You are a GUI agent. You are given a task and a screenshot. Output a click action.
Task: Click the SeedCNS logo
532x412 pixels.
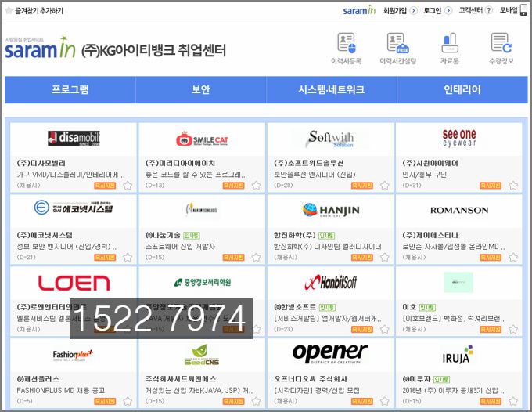[202, 356]
